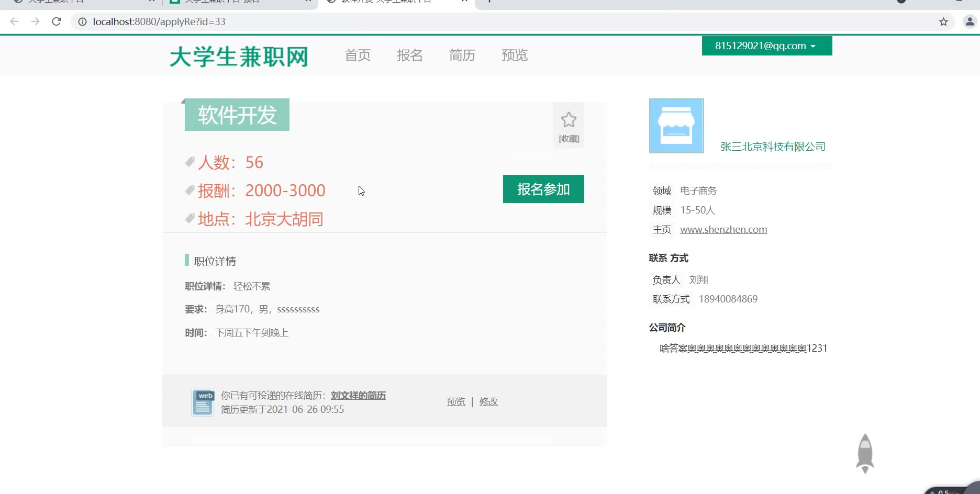View site information icon in address bar
This screenshot has width=980, height=494.
click(82, 21)
